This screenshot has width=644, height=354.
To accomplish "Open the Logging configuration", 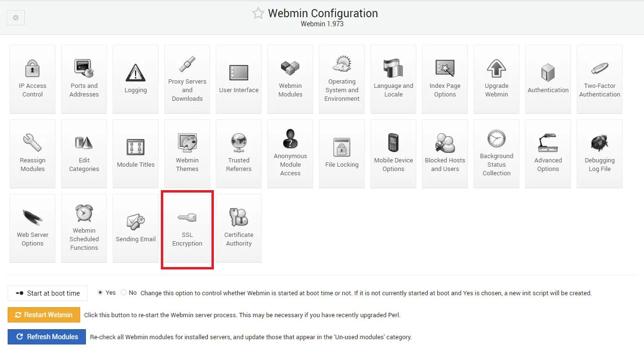I will click(x=136, y=79).
